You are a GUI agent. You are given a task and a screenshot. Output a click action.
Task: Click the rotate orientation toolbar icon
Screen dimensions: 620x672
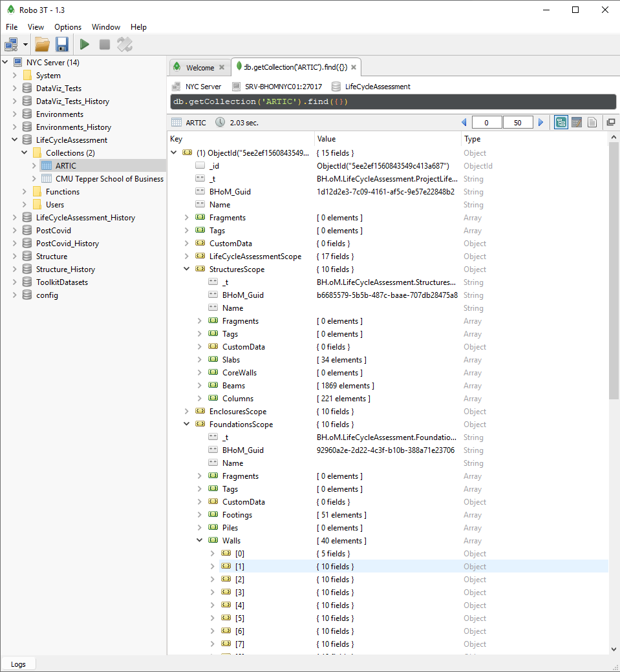[125, 44]
